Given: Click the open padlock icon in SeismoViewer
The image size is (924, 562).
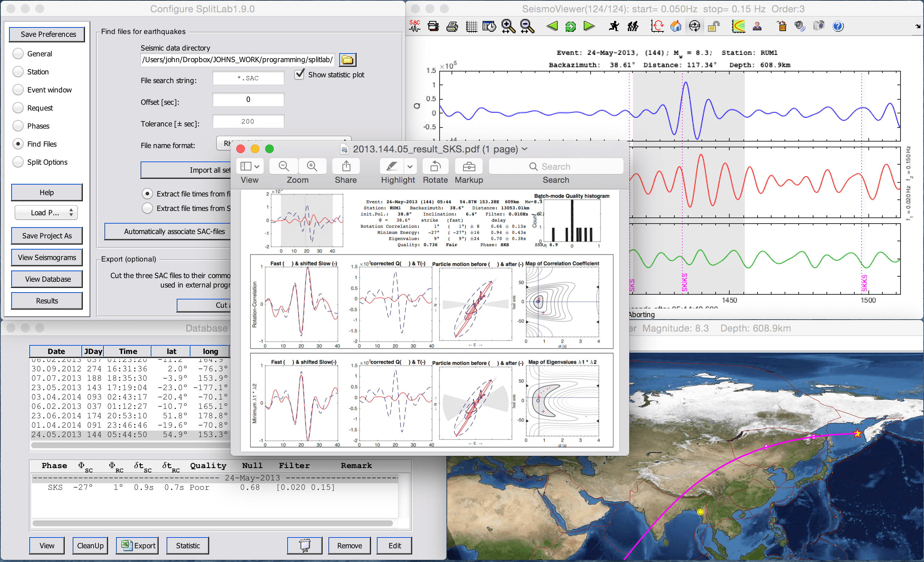Looking at the screenshot, I should [x=713, y=26].
